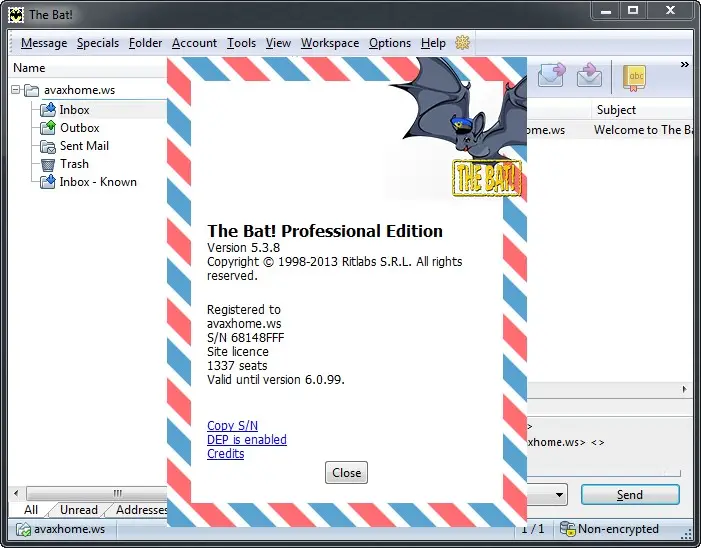Open the Folder menu

(145, 43)
